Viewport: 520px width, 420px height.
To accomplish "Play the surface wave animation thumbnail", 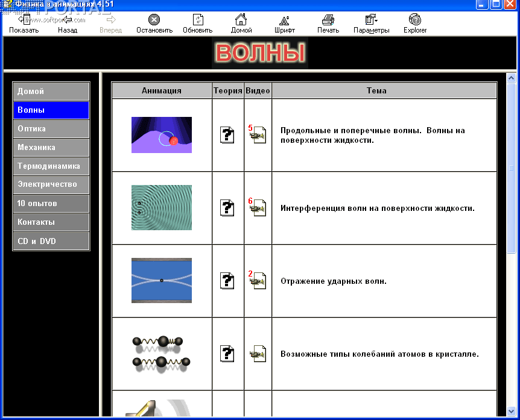I will [x=162, y=135].
